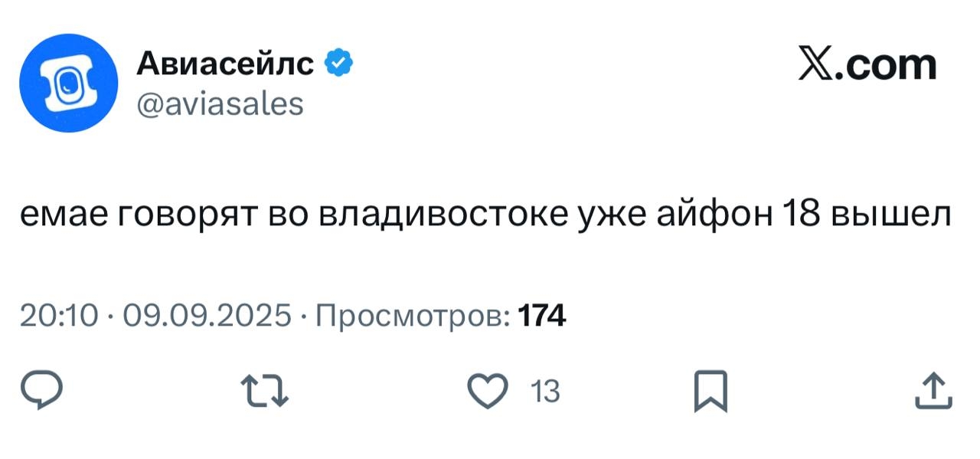The width and height of the screenshot is (980, 459).
Task: Click the Просмотров label
Action: pos(413,316)
